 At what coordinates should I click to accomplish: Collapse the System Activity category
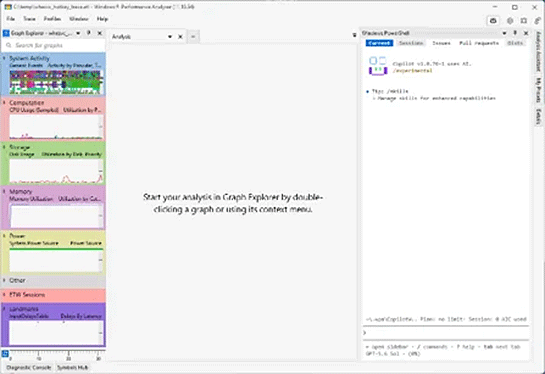tap(4, 58)
